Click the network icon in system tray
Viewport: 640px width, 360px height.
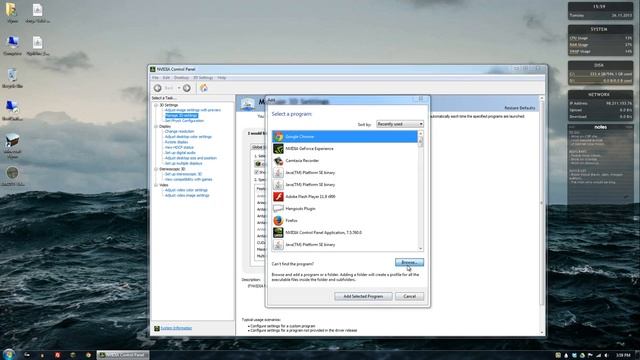coord(598,356)
